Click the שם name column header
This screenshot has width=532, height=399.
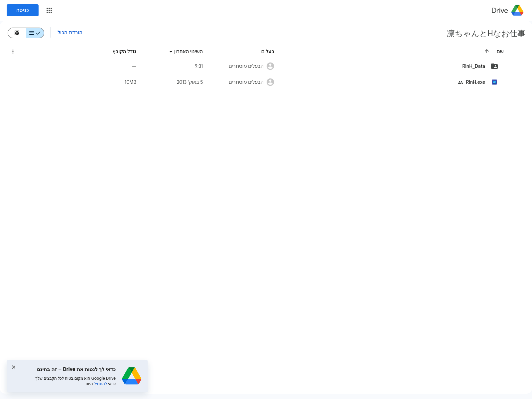tap(500, 52)
